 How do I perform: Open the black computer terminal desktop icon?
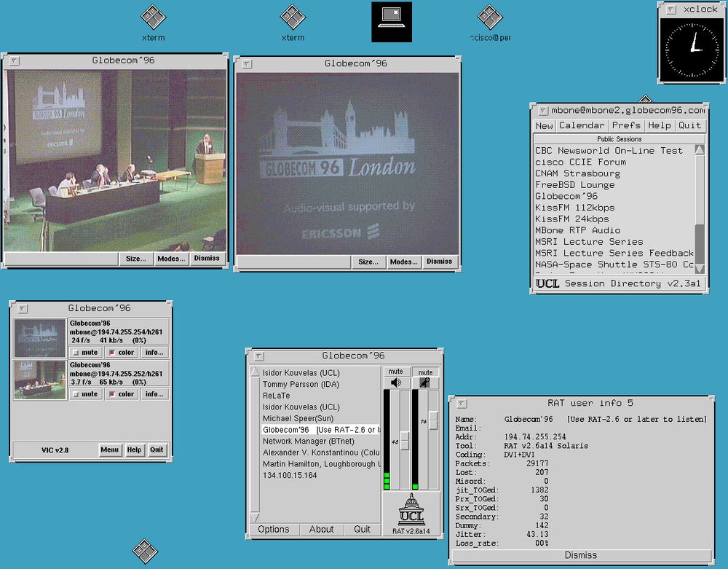pos(392,22)
